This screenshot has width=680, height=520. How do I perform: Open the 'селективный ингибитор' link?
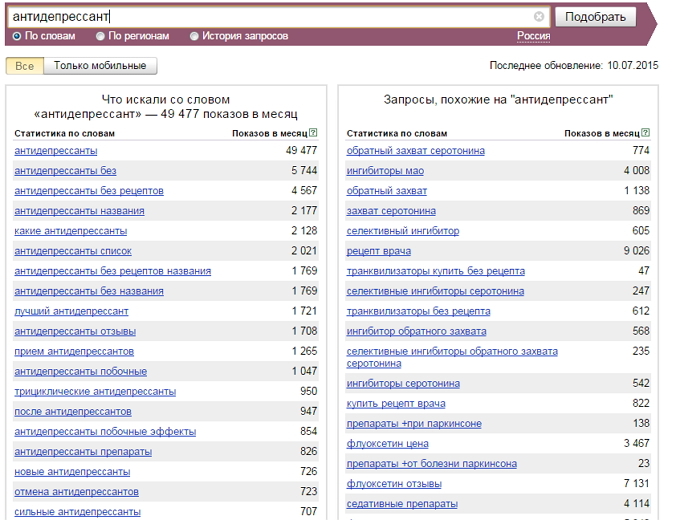(x=403, y=231)
